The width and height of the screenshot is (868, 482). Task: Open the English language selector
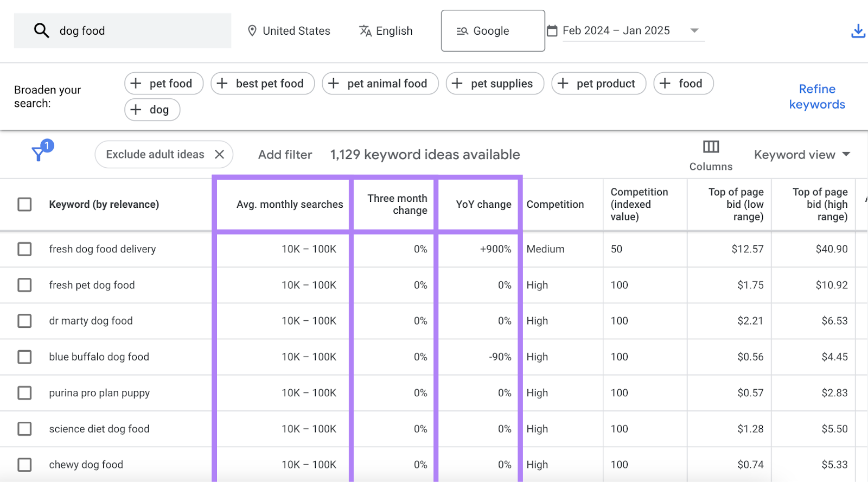[x=386, y=31]
